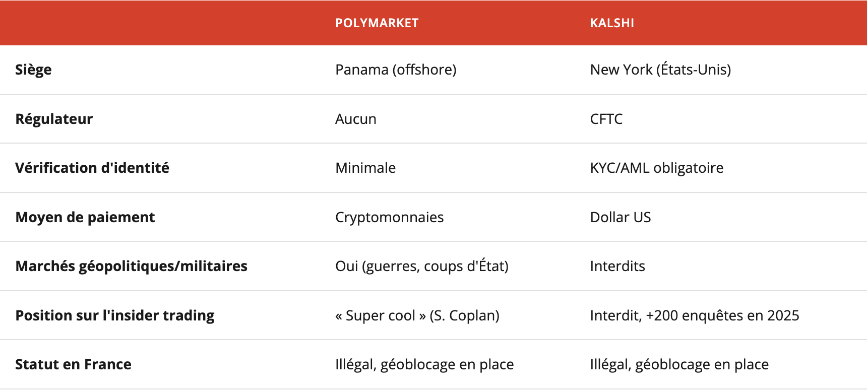868x392 pixels.
Task: Click the New York (États-Unis) cell
Action: click(x=660, y=70)
